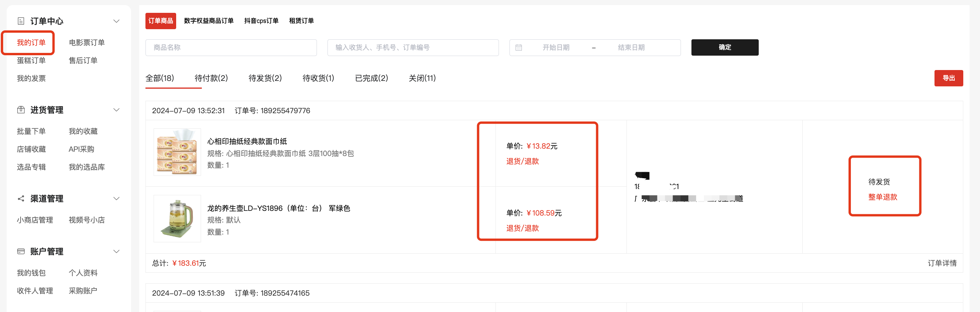The width and height of the screenshot is (980, 312).
Task: Click the 账户管理 card icon
Action: click(21, 252)
